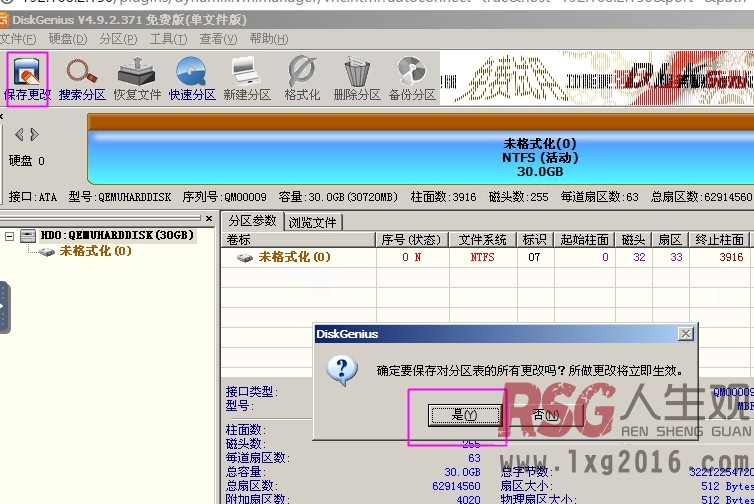754x504 pixels.
Task: Confirm saving by clicking 是(Y)
Action: tap(464, 415)
